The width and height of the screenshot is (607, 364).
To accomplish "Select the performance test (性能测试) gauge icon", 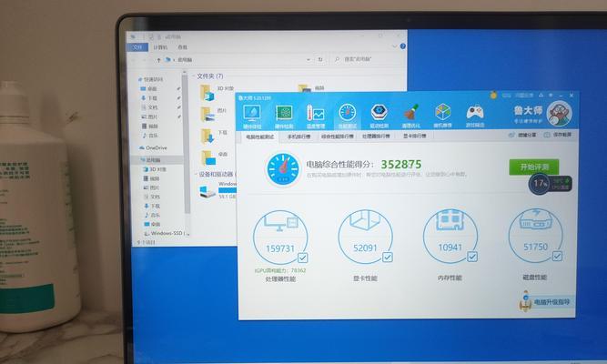I will pos(348,116).
